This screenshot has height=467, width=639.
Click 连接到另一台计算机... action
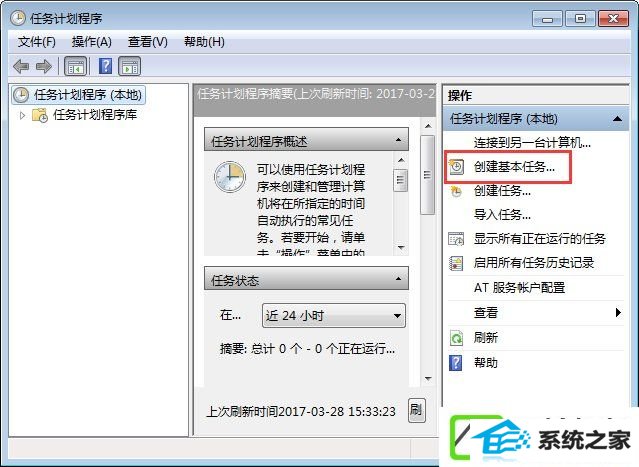point(532,143)
